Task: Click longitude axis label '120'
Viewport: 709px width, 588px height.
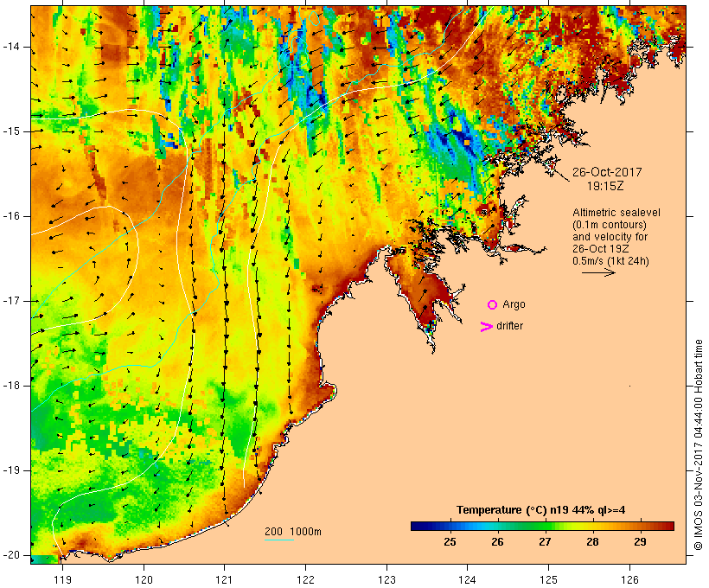Action: tap(144, 580)
